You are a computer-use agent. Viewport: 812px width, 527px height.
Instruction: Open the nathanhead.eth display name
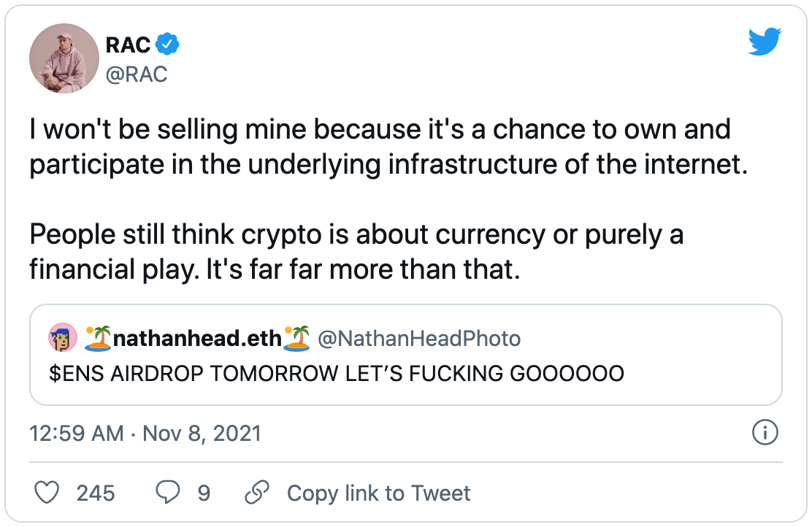click(x=197, y=339)
